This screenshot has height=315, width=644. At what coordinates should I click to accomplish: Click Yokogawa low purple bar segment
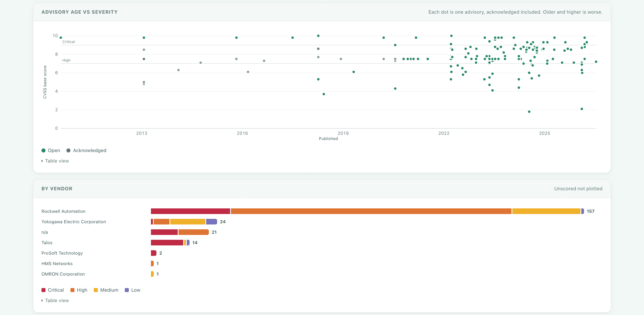tap(212, 222)
